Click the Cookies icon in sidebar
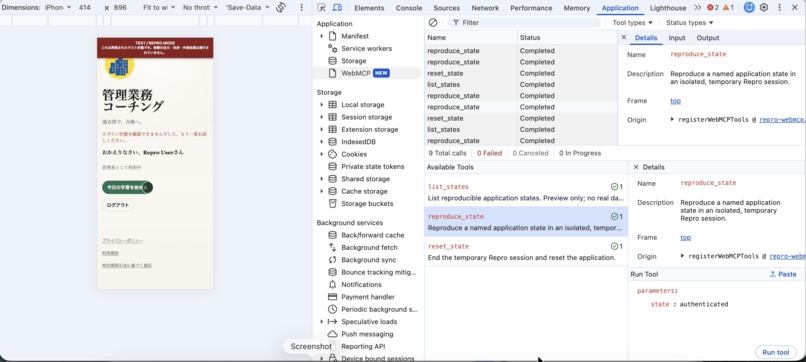This screenshot has width=806, height=362. tap(332, 154)
